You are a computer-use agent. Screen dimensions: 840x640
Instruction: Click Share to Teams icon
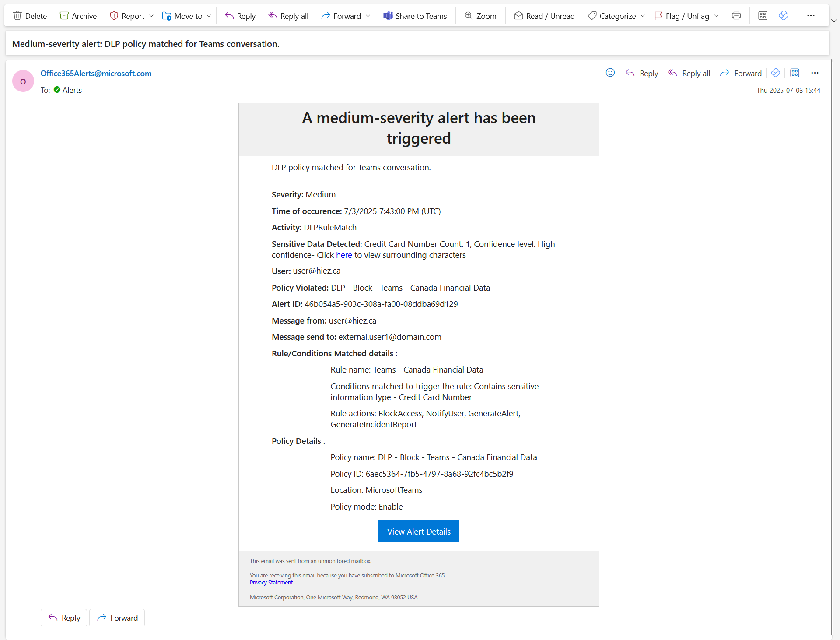coord(388,16)
